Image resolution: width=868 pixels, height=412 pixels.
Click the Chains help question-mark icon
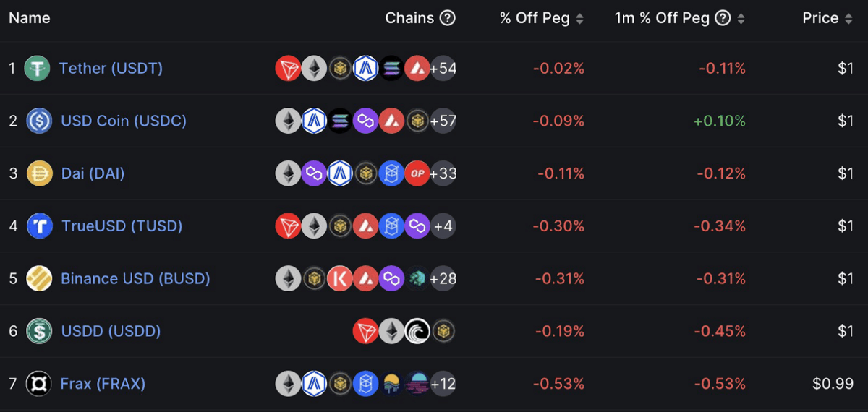tap(448, 18)
